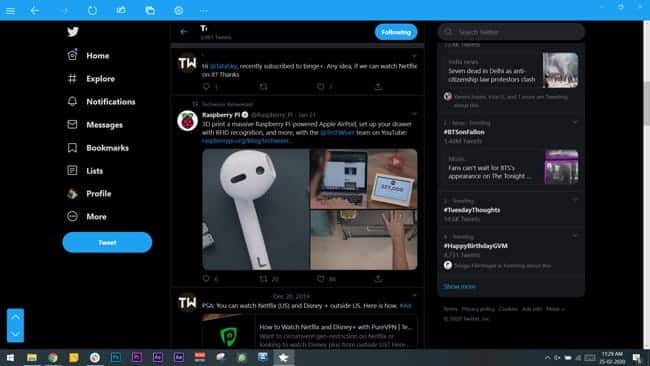The width and height of the screenshot is (650, 366).
Task: Click the share icon in the blue toolbar
Action: (121, 10)
